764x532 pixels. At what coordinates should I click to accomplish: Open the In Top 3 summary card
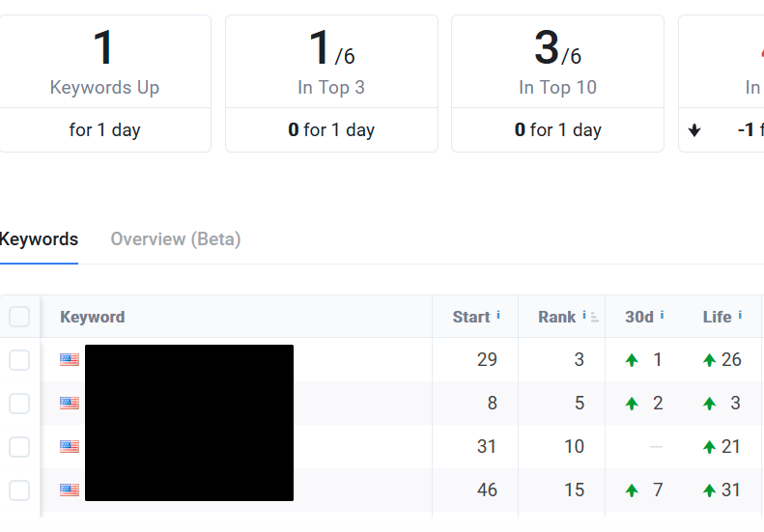(x=331, y=83)
